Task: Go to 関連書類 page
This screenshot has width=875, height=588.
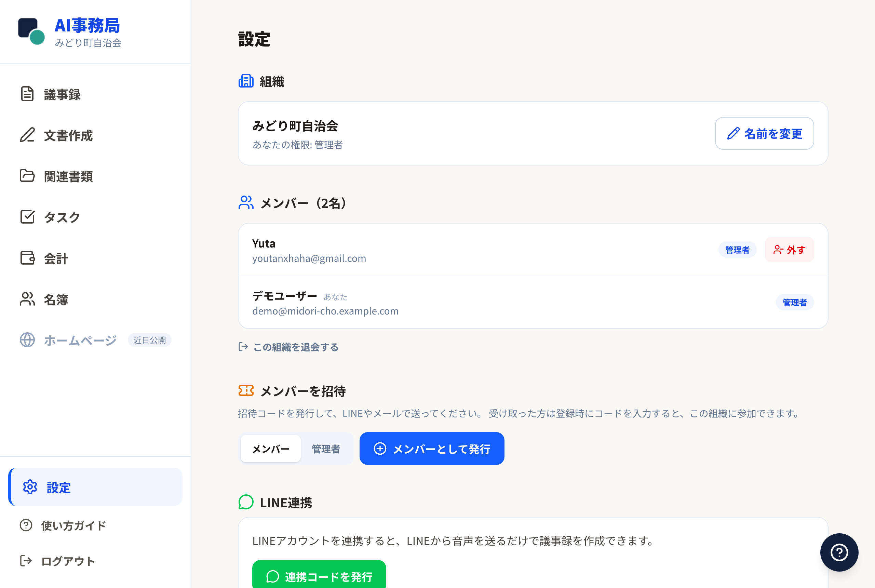Action: [95, 176]
